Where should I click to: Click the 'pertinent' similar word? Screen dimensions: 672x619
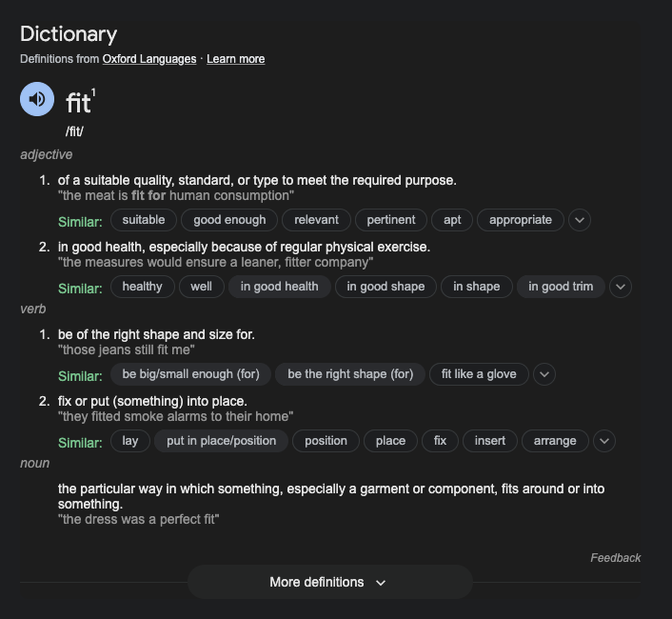point(391,220)
